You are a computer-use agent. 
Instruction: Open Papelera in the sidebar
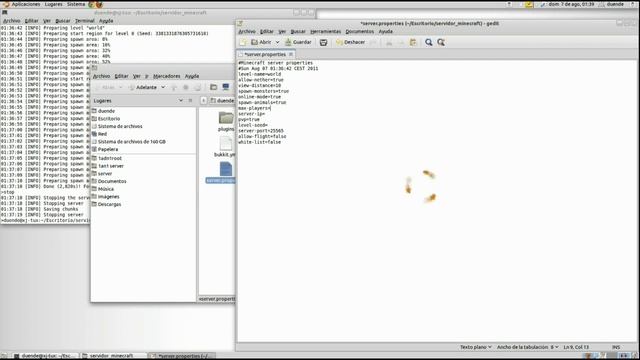pyautogui.click(x=108, y=149)
